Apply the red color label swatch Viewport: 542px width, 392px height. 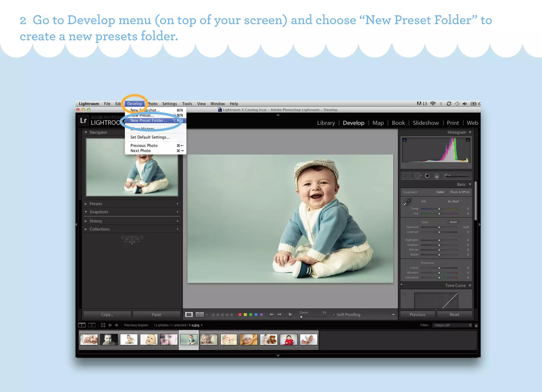[x=240, y=315]
